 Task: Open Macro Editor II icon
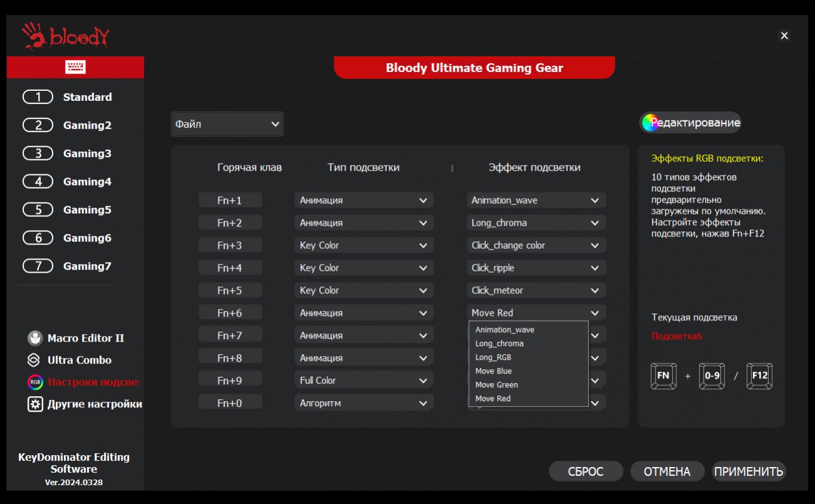tap(35, 339)
